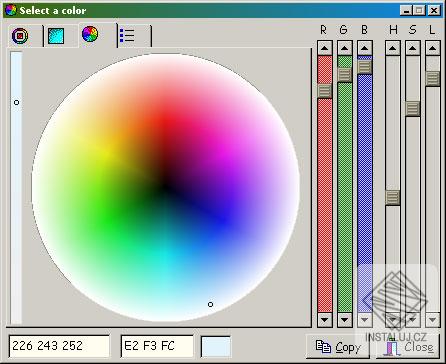Viewport: 446px width, 364px height.
Task: Click the Copy button
Action: (338, 347)
